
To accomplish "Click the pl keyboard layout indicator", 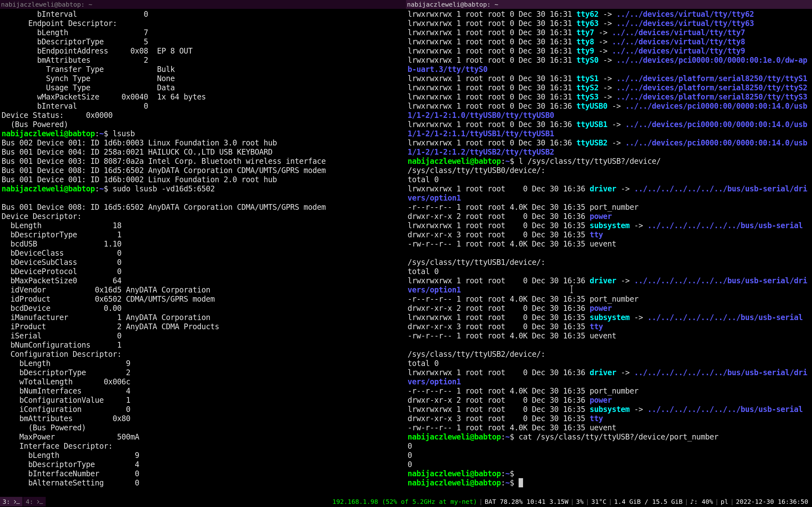I will (724, 502).
